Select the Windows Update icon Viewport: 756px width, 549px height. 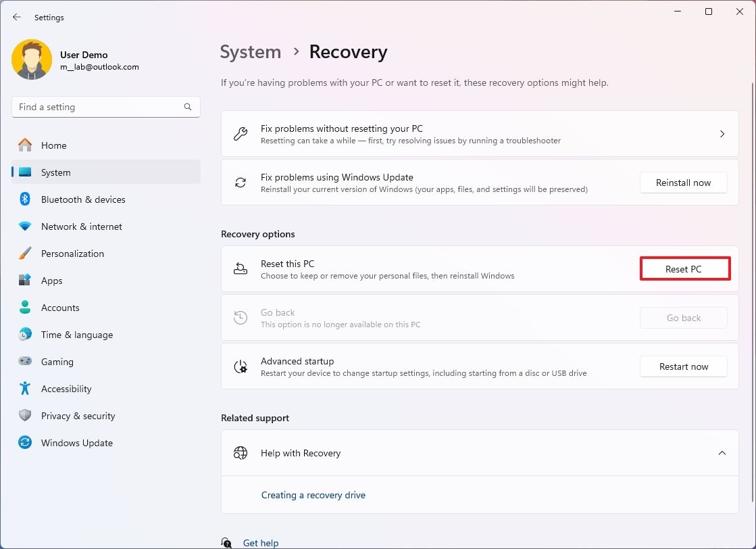pos(26,443)
